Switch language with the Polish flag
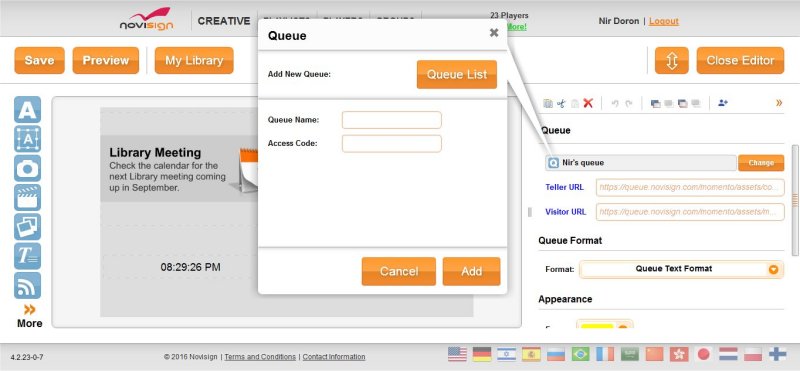 coord(753,354)
